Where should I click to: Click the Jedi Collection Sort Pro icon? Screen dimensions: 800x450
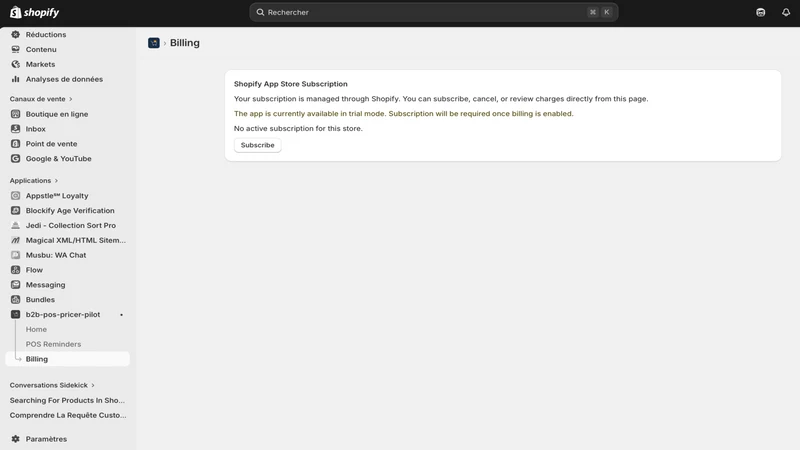tap(15, 225)
